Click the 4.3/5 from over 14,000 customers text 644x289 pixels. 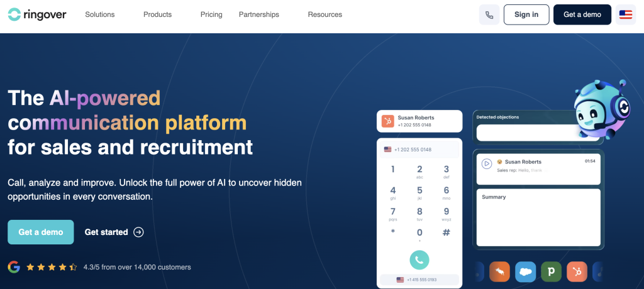137,267
